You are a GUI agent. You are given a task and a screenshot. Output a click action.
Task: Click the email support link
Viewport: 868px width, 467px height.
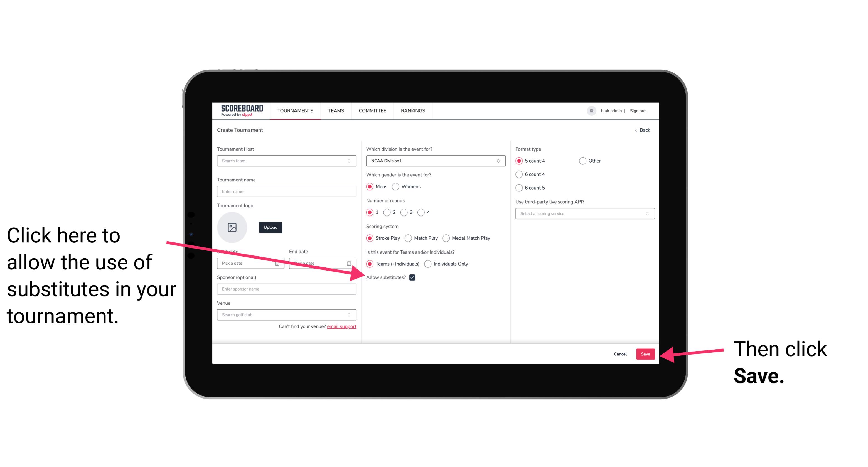click(342, 327)
